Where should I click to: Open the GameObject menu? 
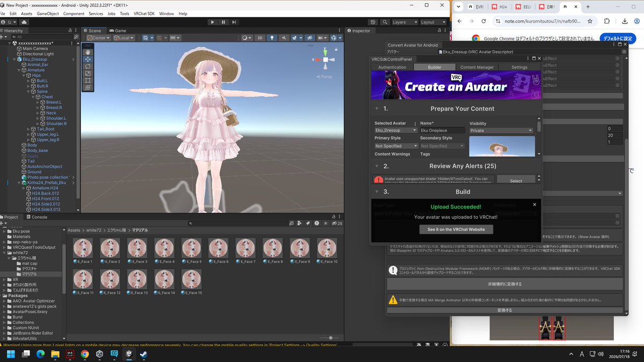48,13
